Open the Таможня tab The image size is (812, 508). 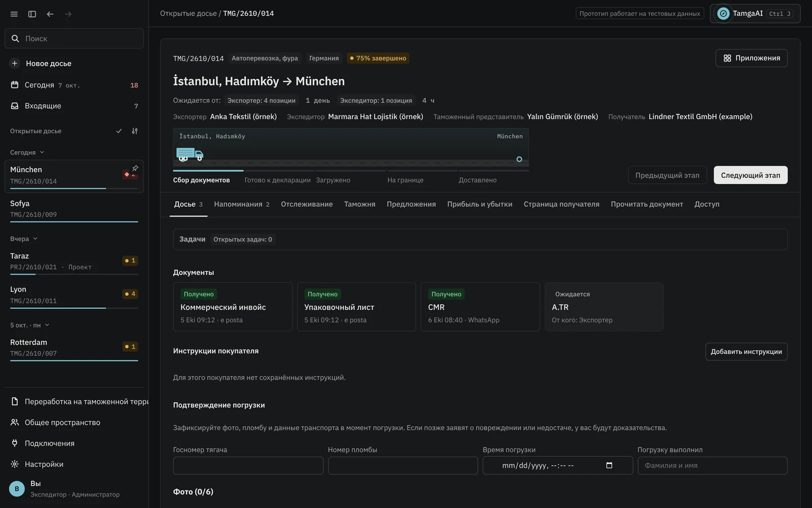click(360, 204)
